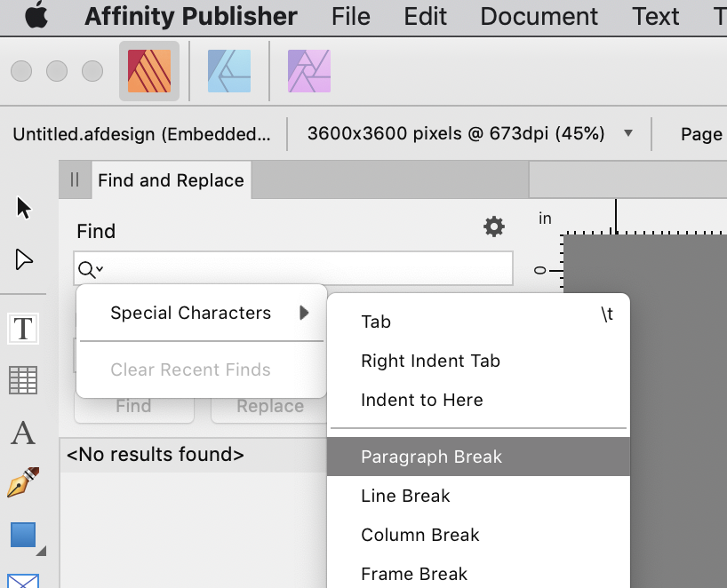Open the zoom level dropdown showing 45%
The width and height of the screenshot is (727, 588).
click(x=628, y=134)
